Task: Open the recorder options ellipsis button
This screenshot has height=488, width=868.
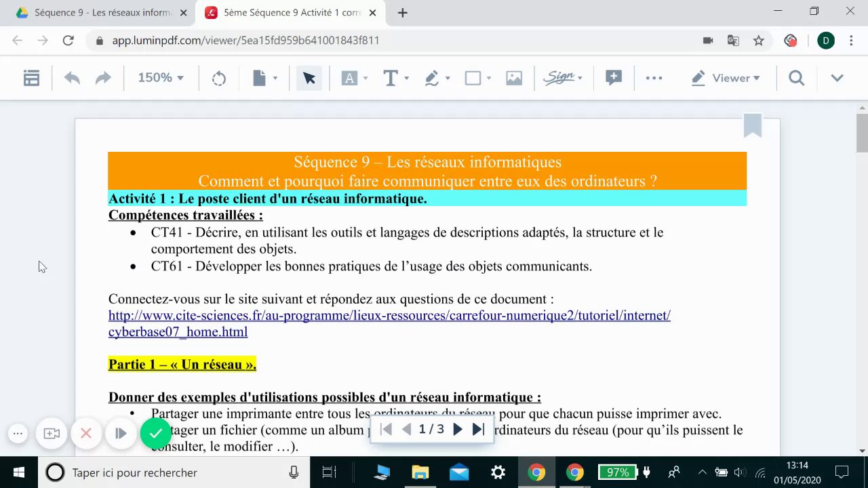Action: [x=18, y=434]
